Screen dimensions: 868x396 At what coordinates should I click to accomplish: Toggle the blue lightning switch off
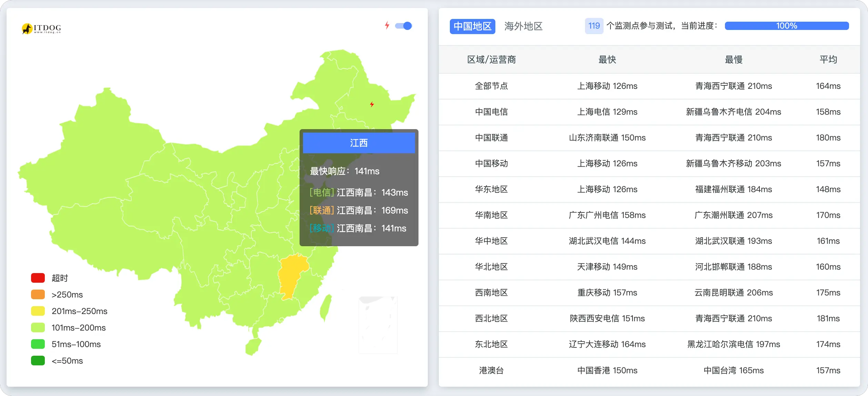(403, 26)
